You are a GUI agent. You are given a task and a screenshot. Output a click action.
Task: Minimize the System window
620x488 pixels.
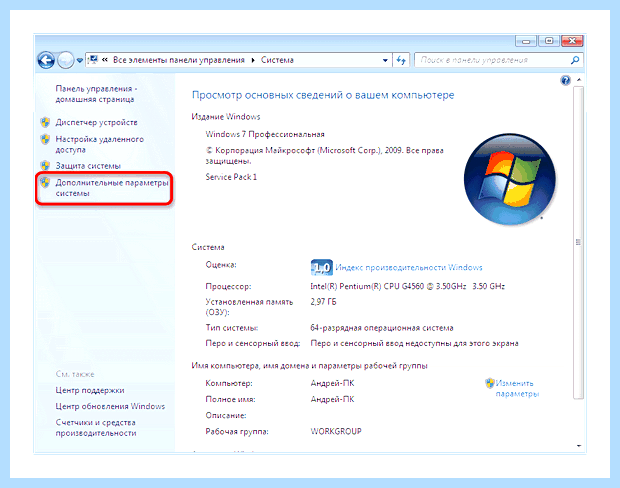point(526,41)
